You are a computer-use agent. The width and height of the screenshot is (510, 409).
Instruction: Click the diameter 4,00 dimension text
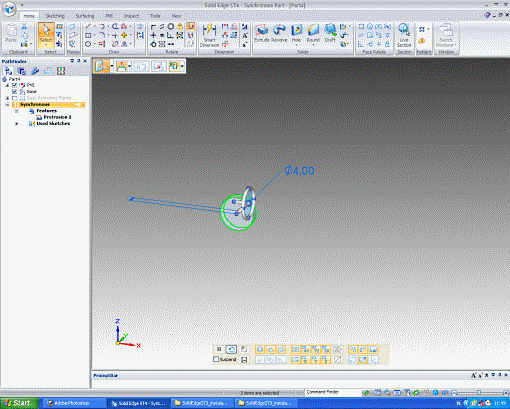tap(299, 171)
